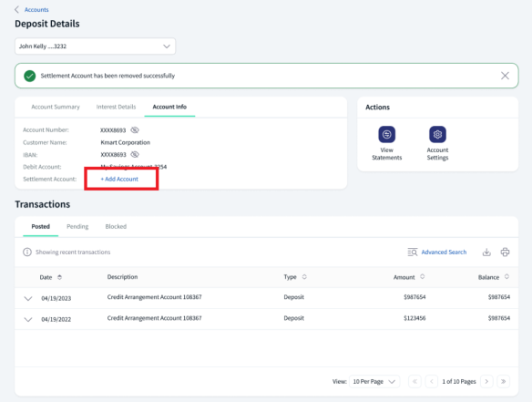Open View Statements action icon

[387, 134]
